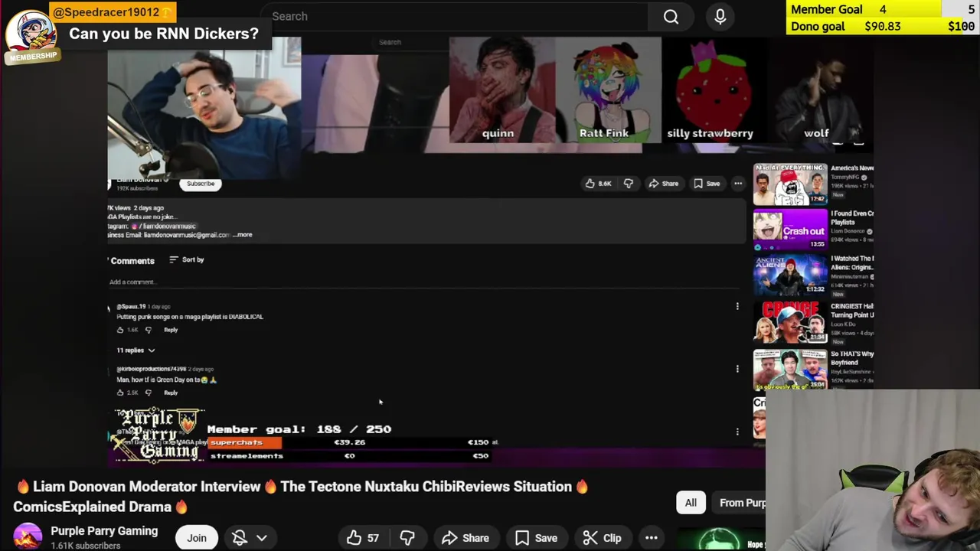980x551 pixels.
Task: Click the Dono goal $90.83 bar
Action: tap(883, 26)
